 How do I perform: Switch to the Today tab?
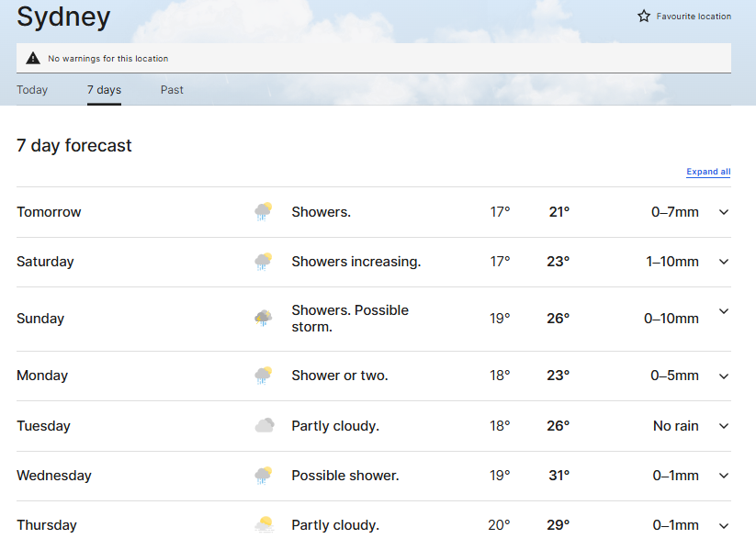(32, 90)
